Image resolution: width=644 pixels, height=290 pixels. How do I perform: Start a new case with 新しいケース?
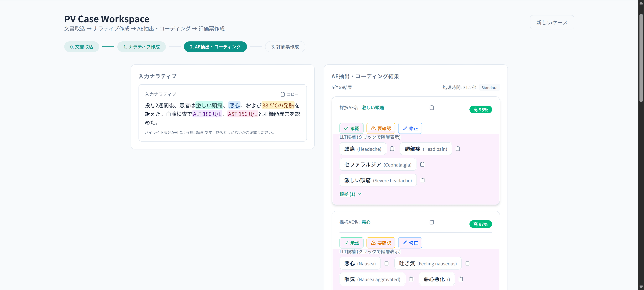tap(552, 22)
